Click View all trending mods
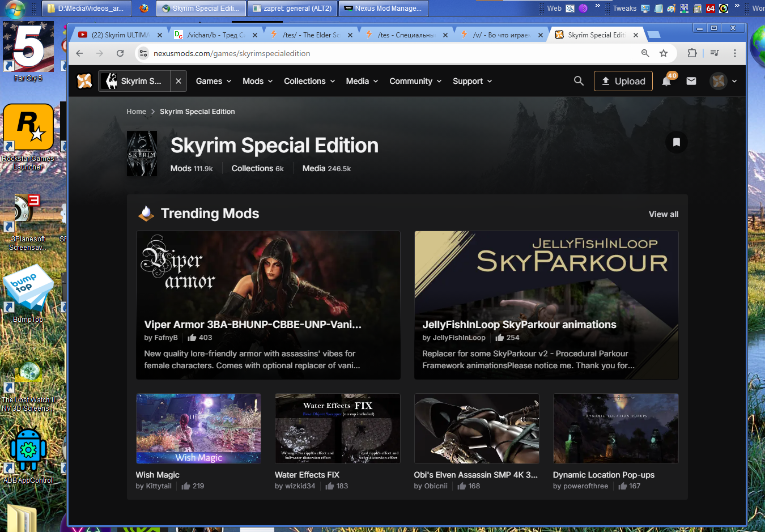 (x=664, y=214)
